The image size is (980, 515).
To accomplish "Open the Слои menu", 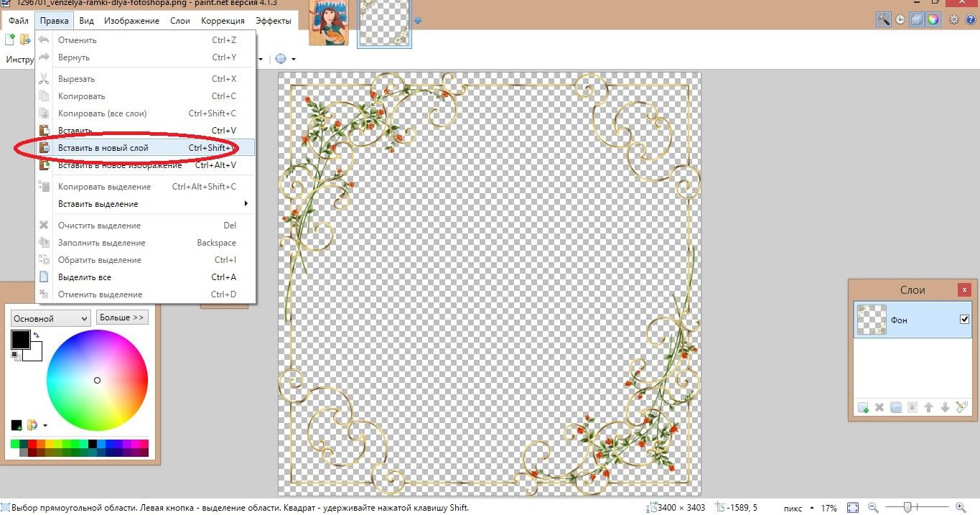I will (x=180, y=21).
